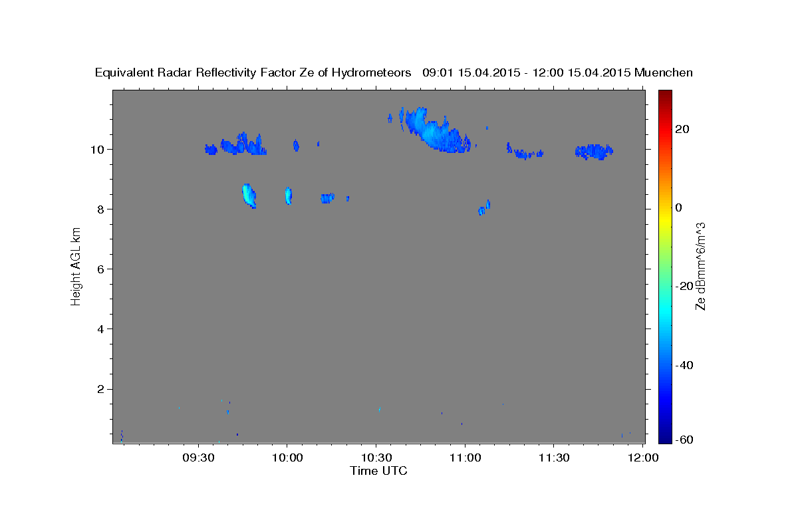The image size is (798, 532).
Task: Click the '09:30' time axis label
Action: pos(198,458)
